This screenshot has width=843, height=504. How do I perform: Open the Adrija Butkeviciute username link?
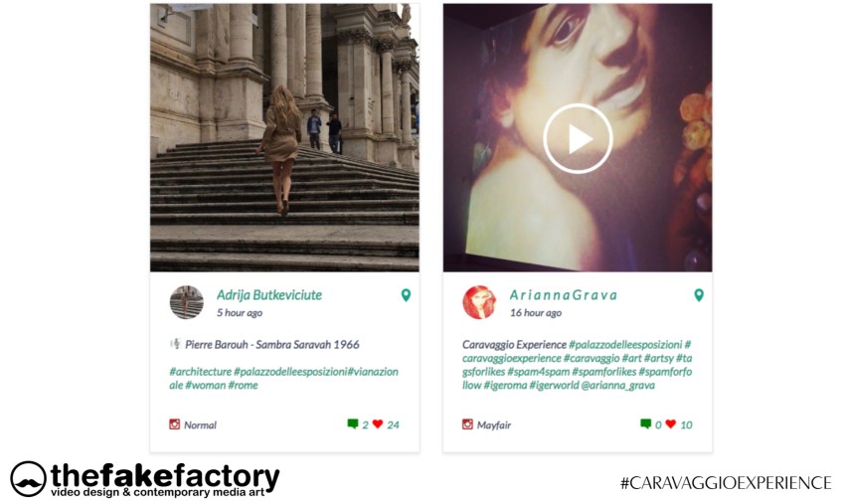click(x=269, y=295)
